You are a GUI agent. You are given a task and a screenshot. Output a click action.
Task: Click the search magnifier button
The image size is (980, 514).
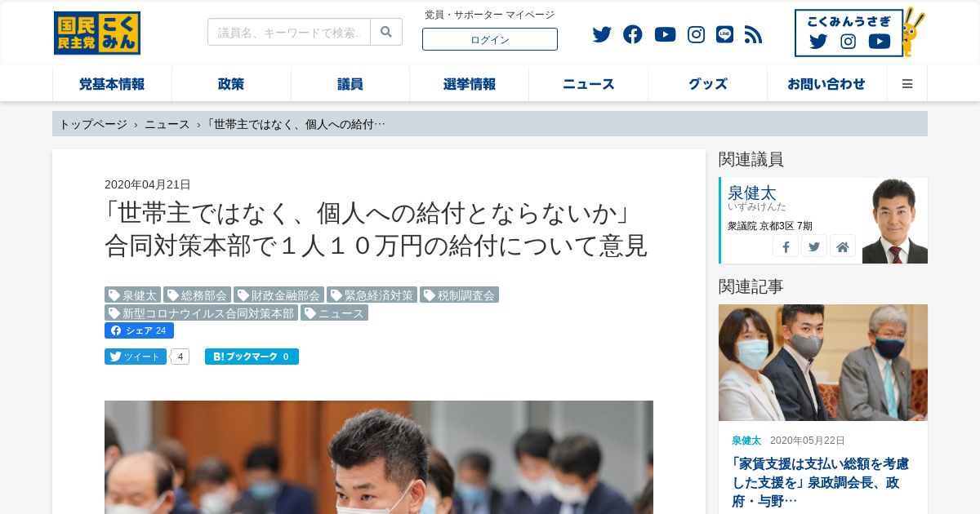(386, 32)
